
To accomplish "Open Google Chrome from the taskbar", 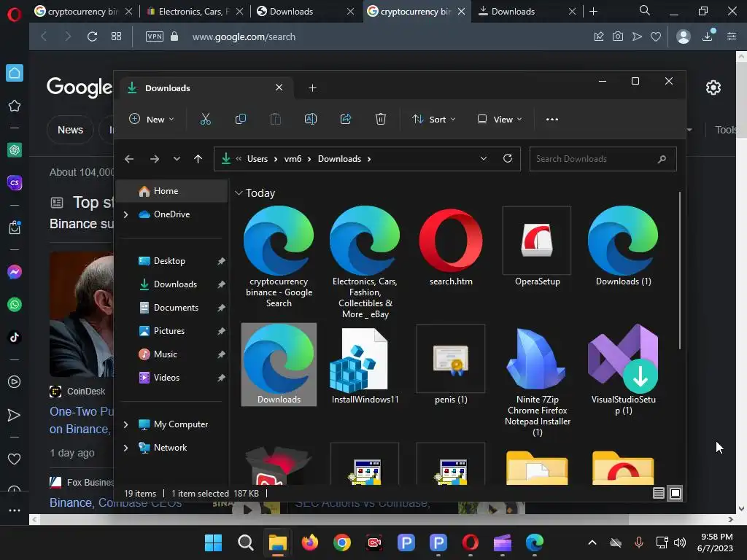I will tap(342, 542).
